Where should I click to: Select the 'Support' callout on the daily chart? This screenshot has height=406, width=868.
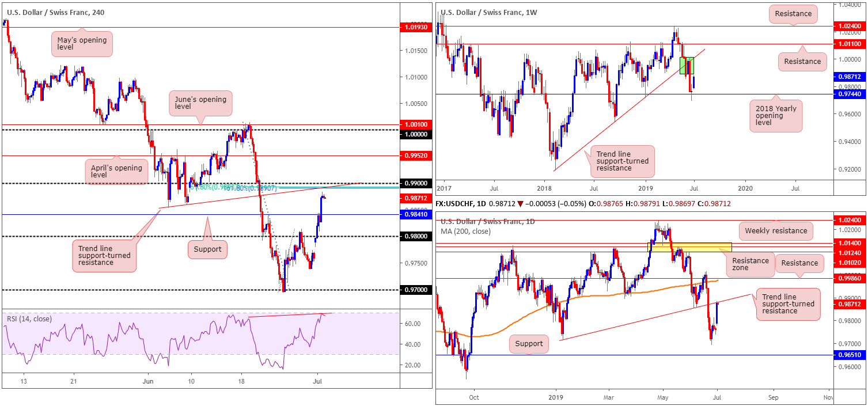[529, 344]
